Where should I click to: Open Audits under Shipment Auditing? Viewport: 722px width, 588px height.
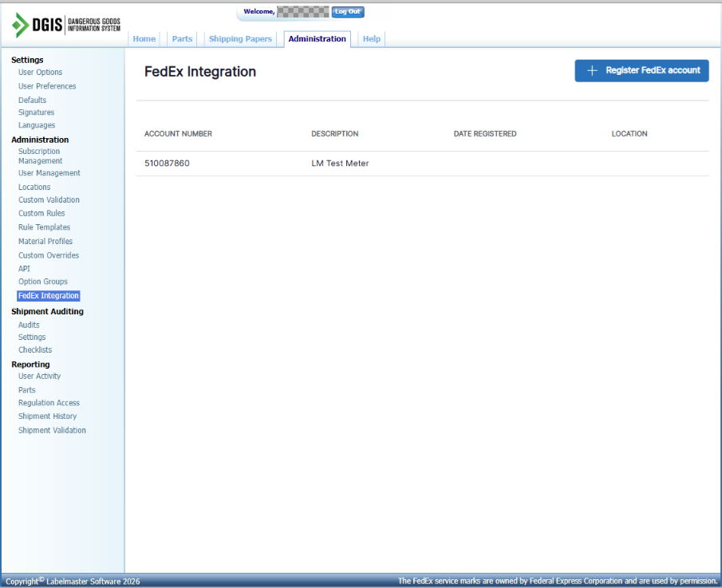[x=29, y=325]
